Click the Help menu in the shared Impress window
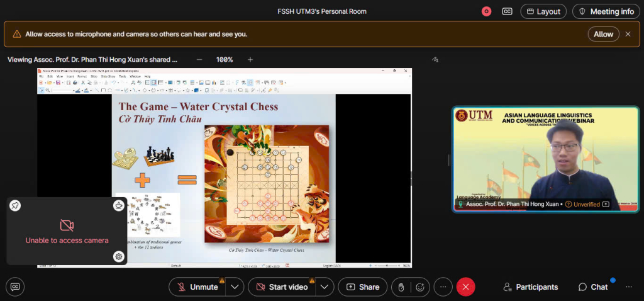The height and width of the screenshot is (301, 644). (x=147, y=76)
